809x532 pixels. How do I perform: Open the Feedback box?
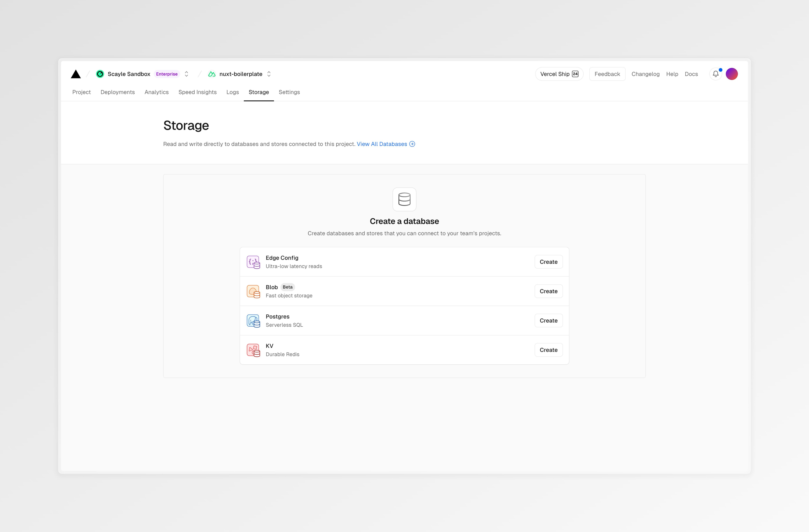[x=607, y=74]
